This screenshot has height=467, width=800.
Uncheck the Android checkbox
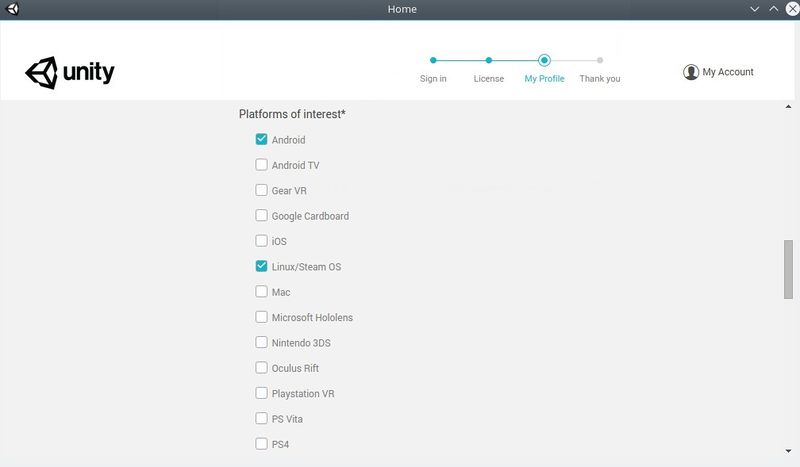click(x=261, y=139)
